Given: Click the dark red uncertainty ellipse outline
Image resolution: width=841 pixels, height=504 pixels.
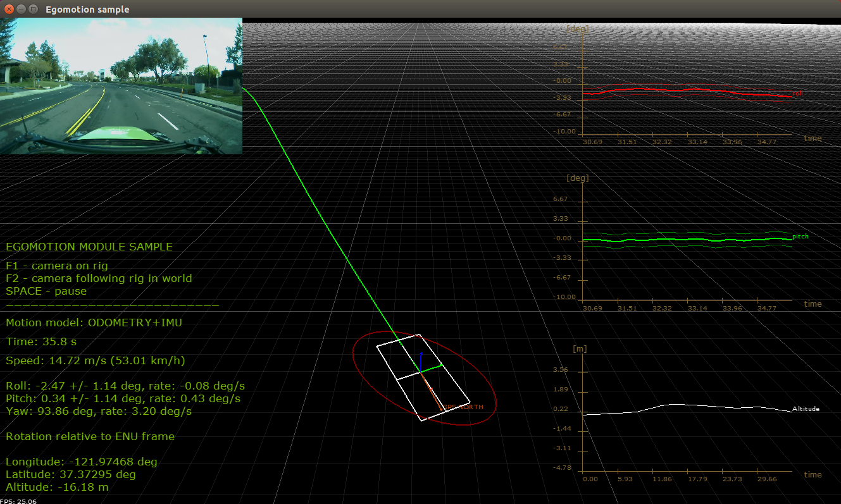Looking at the screenshot, I should pyautogui.click(x=361, y=378).
